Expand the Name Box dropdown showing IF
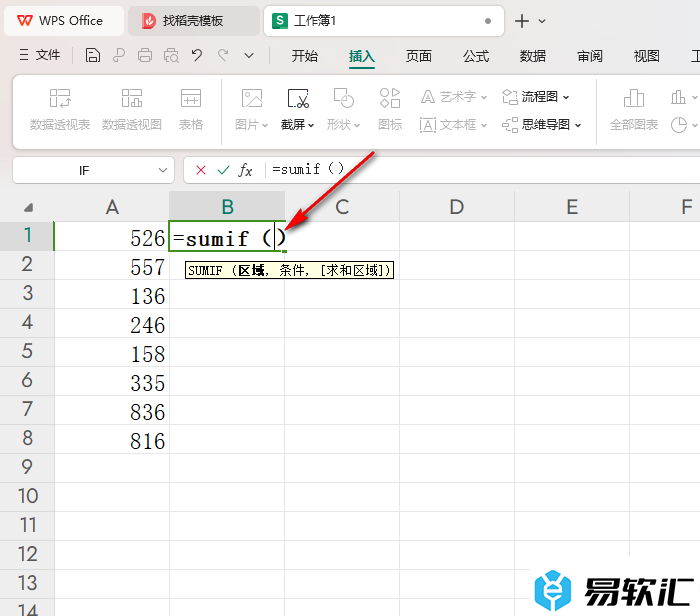 (x=163, y=170)
